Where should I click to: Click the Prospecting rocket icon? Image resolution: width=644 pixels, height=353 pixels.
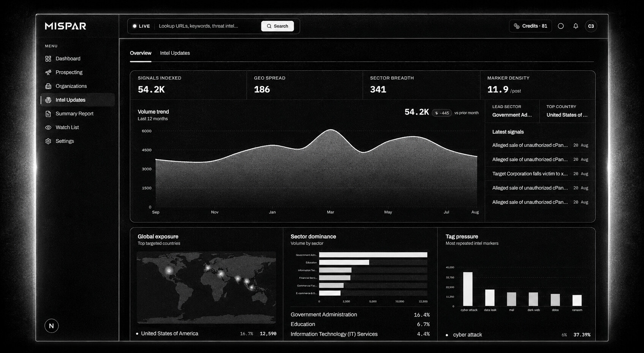coord(48,72)
